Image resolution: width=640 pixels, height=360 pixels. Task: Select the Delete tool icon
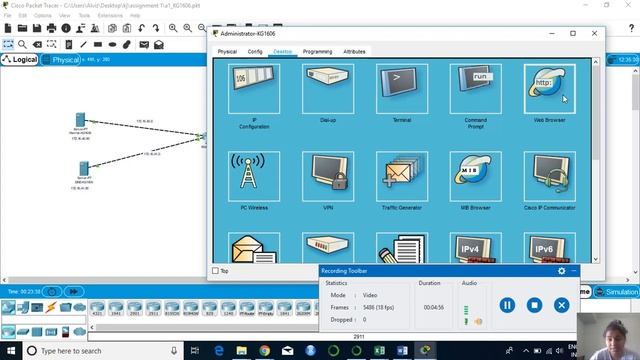point(37,44)
